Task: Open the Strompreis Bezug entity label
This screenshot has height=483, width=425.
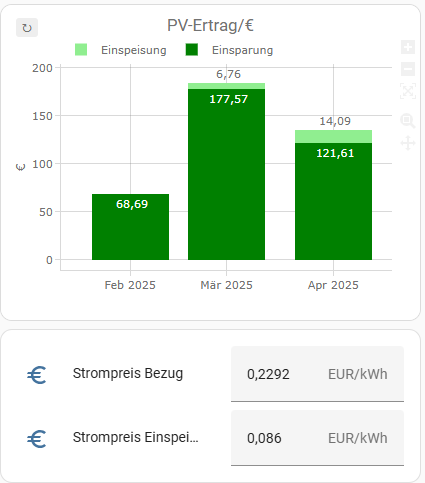Action: [x=128, y=374]
